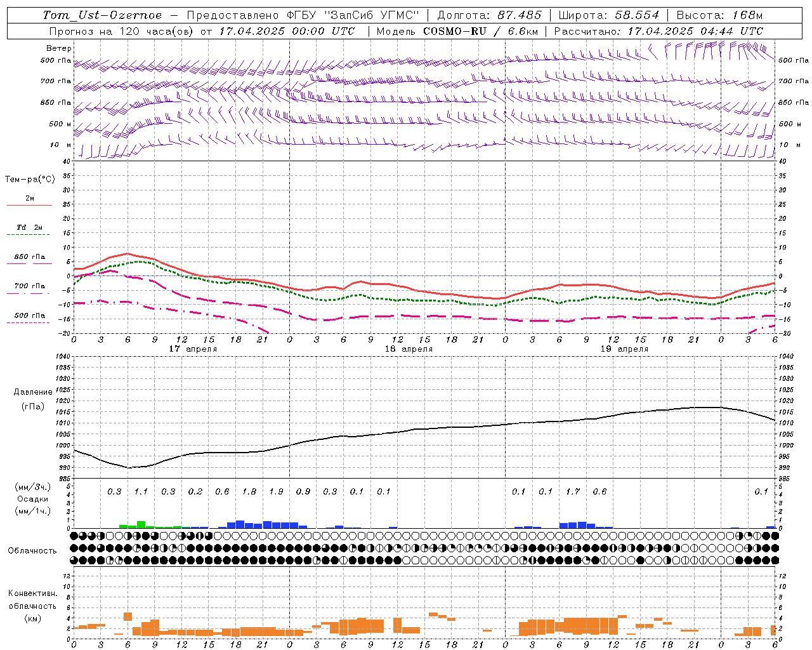Image resolution: width=812 pixels, height=650 pixels.
Task: Click the "Рассчитано: 17.04.2025 04:44 UTC" timestamp
Action: click(x=658, y=31)
